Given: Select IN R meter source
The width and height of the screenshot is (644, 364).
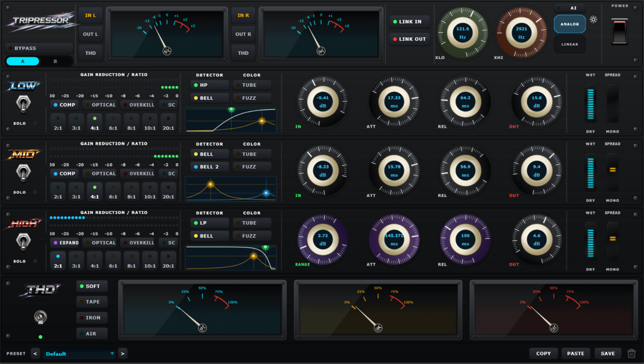Looking at the screenshot, I should (243, 16).
